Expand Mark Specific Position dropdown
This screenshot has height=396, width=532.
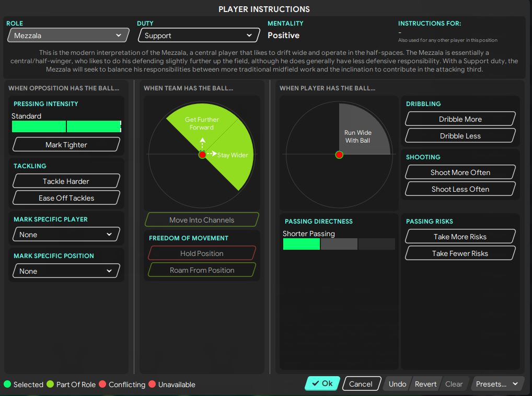point(66,271)
